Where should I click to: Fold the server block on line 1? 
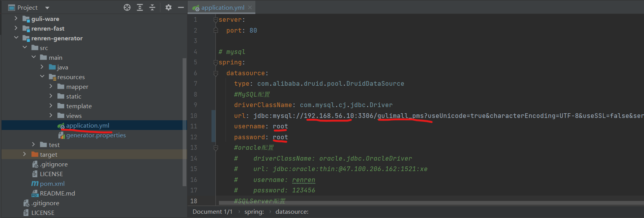click(215, 20)
